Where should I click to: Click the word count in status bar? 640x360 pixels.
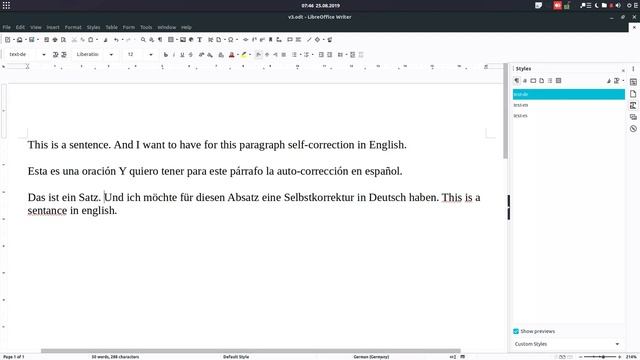pos(115,357)
